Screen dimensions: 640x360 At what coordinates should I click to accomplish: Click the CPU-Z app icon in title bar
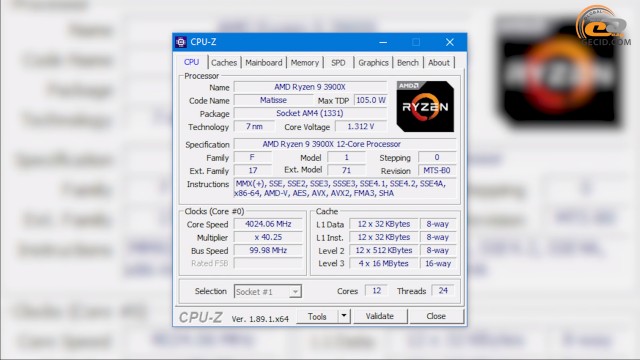(x=181, y=42)
